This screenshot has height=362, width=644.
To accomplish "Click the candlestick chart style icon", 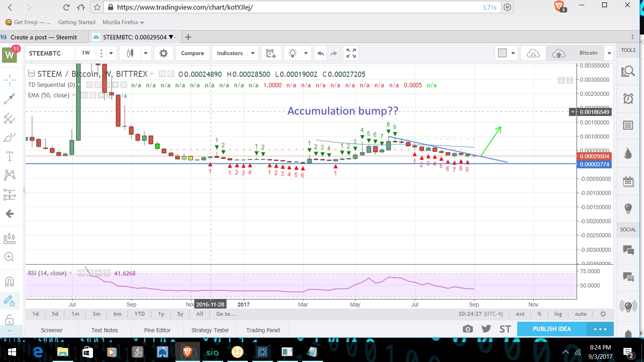I will [130, 53].
